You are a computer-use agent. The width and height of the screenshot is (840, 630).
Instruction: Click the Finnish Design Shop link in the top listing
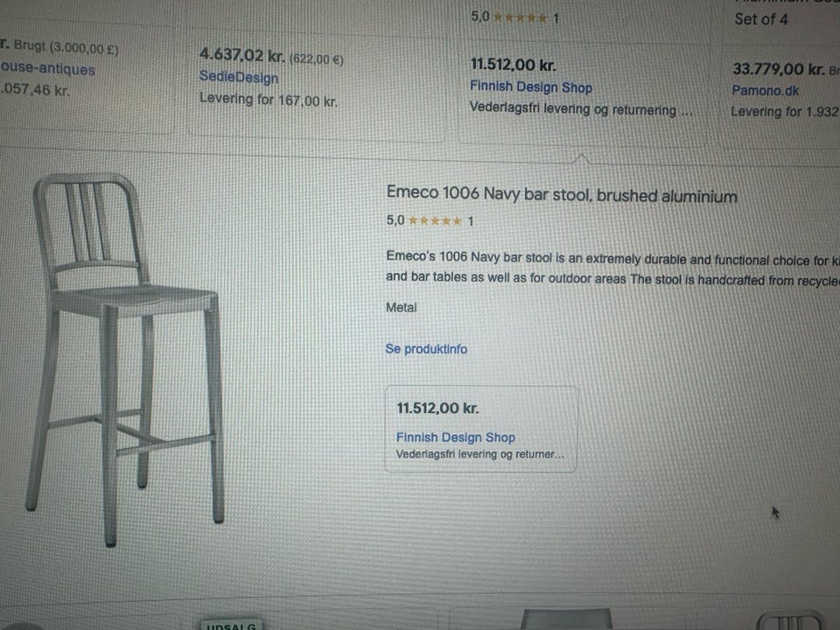(x=531, y=87)
